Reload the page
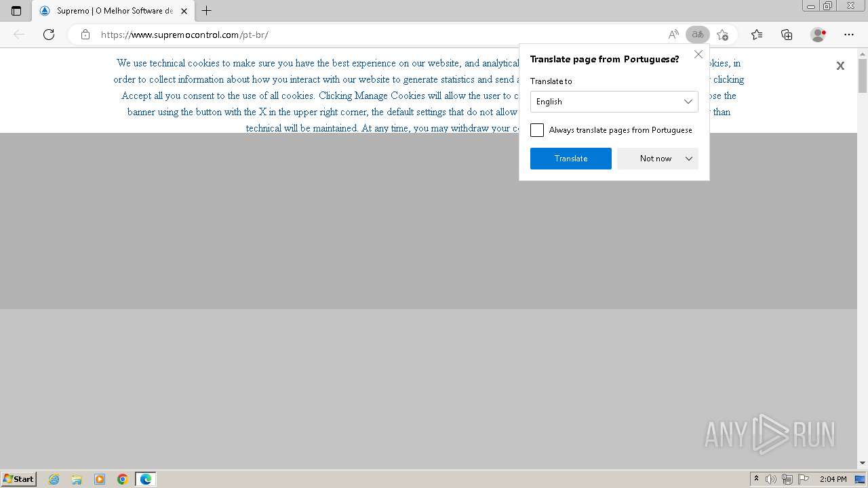This screenshot has height=488, width=868. 49,35
